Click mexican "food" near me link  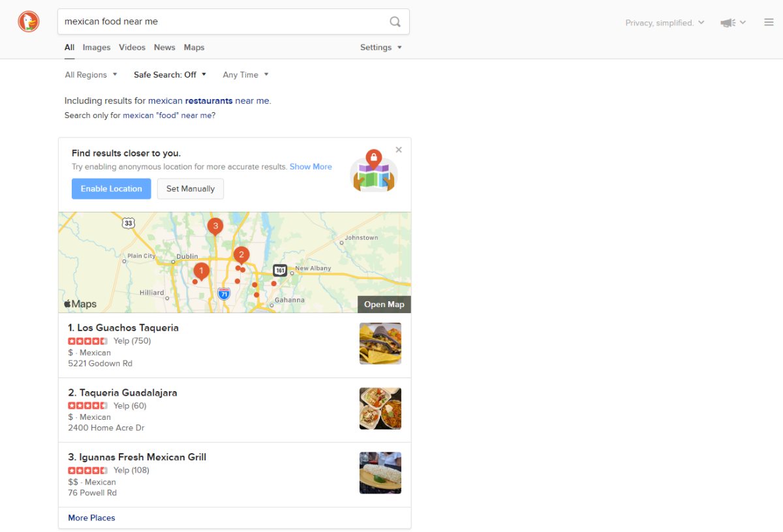coord(167,115)
